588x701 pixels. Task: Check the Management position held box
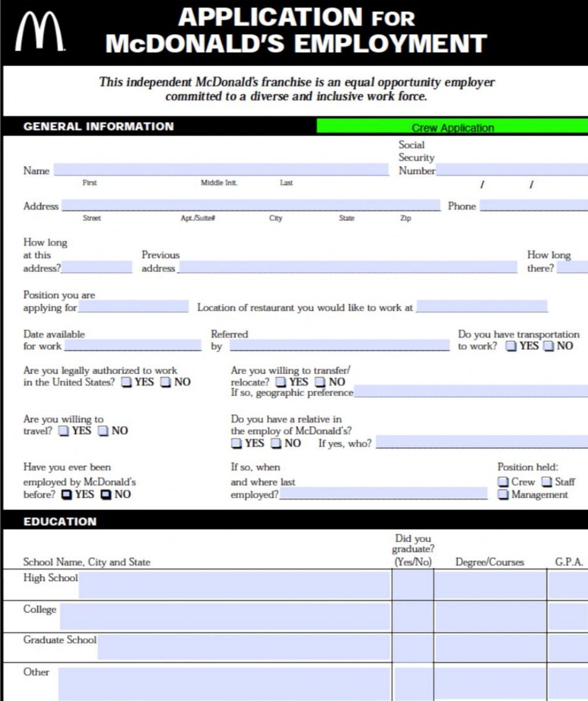503,495
